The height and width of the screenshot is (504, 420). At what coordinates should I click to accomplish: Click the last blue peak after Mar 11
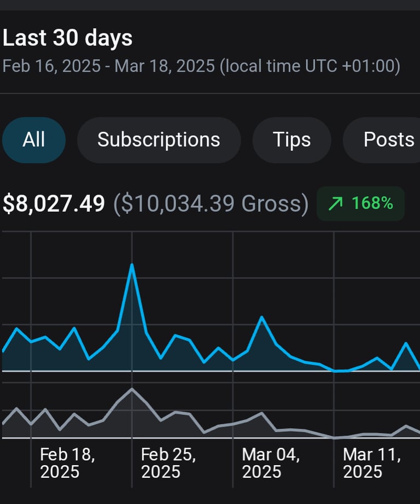click(406, 343)
